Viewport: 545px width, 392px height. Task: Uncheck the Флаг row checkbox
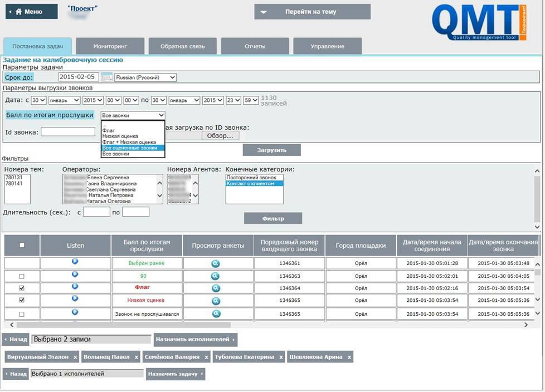pos(22,288)
